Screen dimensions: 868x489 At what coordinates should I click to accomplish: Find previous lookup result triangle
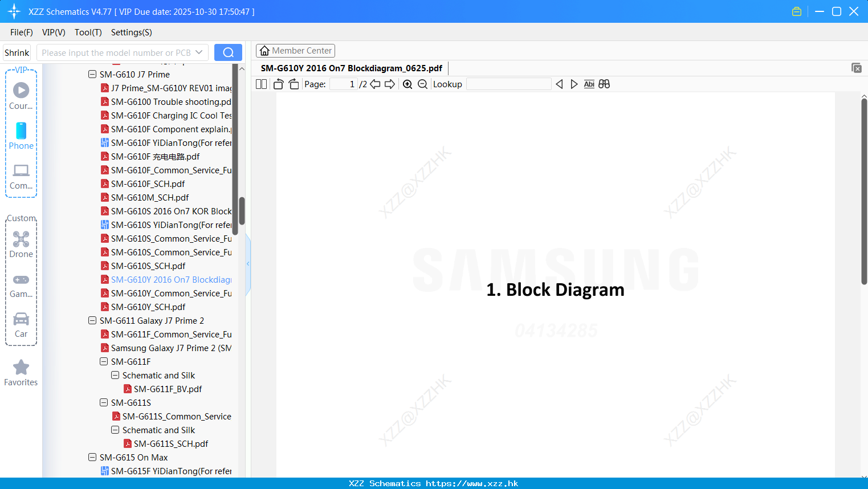coord(559,84)
